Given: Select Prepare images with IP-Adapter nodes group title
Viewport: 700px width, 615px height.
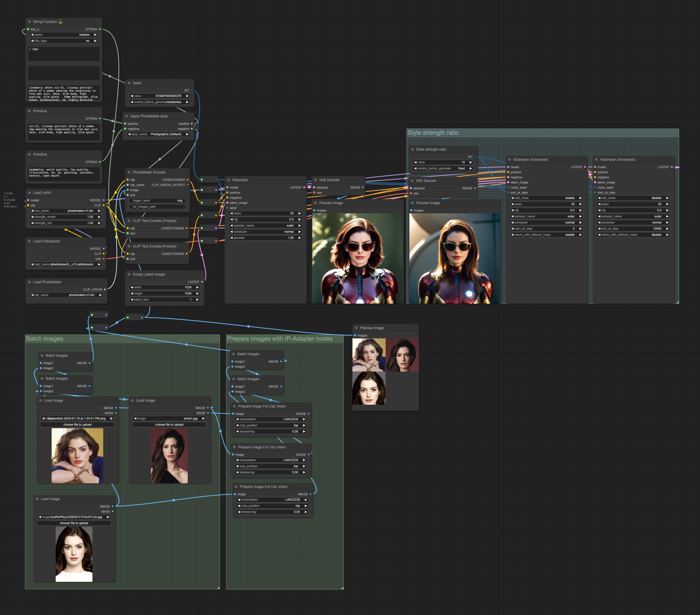Looking at the screenshot, I should [280, 338].
